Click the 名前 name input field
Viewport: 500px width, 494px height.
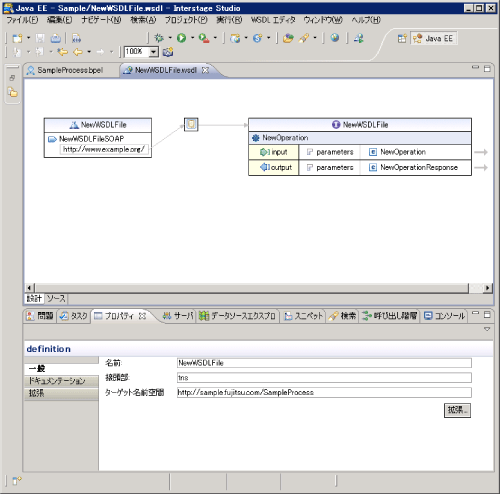324,363
